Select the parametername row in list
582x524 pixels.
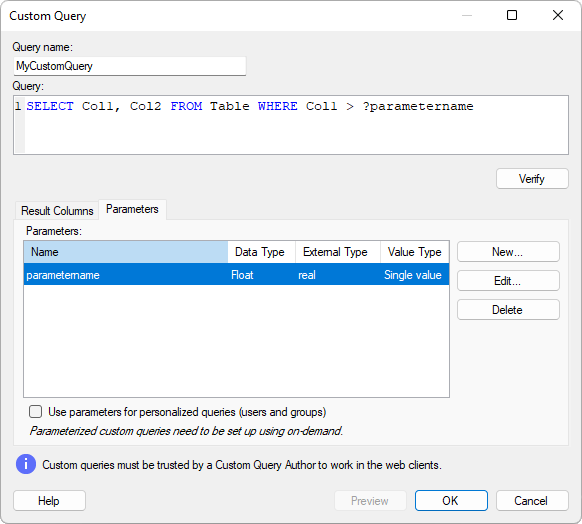(236, 275)
